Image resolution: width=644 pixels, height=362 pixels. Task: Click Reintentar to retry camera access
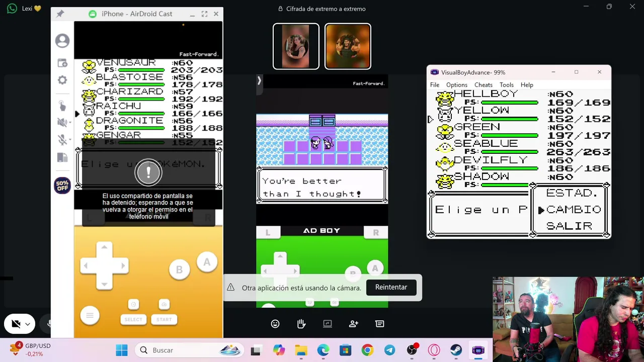click(391, 287)
